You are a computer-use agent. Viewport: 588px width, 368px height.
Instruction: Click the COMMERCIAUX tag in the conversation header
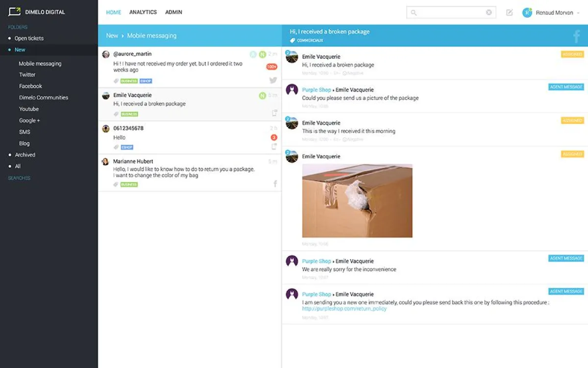coord(310,41)
